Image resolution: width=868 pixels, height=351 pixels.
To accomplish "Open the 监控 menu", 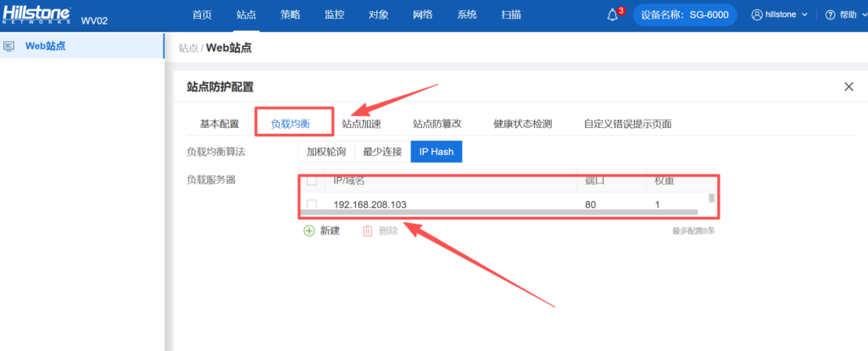I will pos(334,15).
